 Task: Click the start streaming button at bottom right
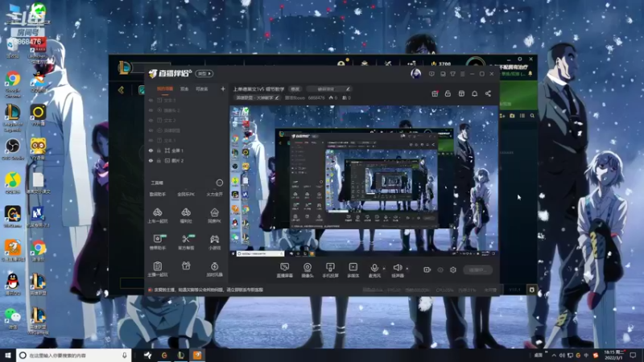[x=477, y=270]
